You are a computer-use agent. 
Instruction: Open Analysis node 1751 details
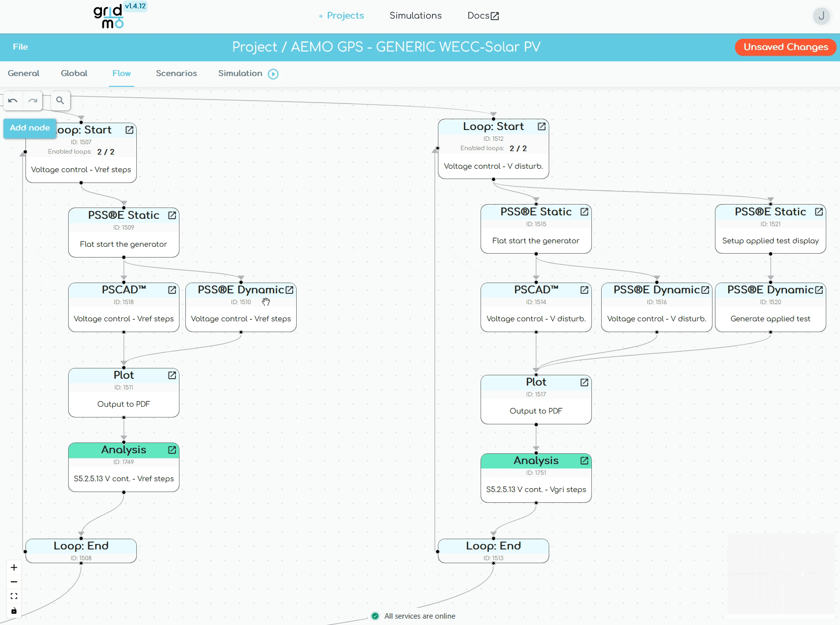[x=584, y=461]
